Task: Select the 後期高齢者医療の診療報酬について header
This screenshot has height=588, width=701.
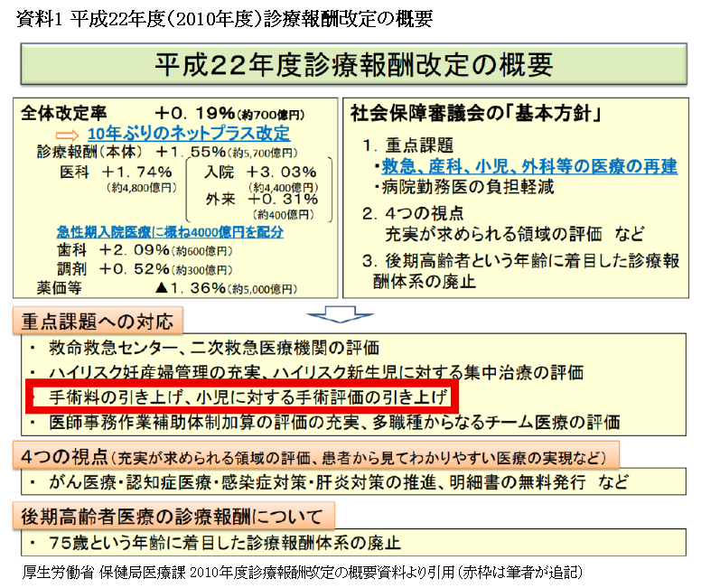Action: click(173, 516)
